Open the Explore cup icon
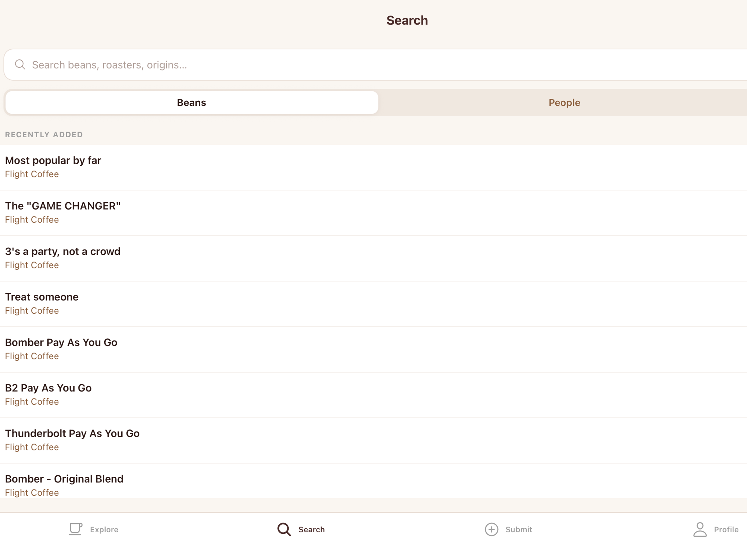This screenshot has height=560, width=747. tap(76, 529)
